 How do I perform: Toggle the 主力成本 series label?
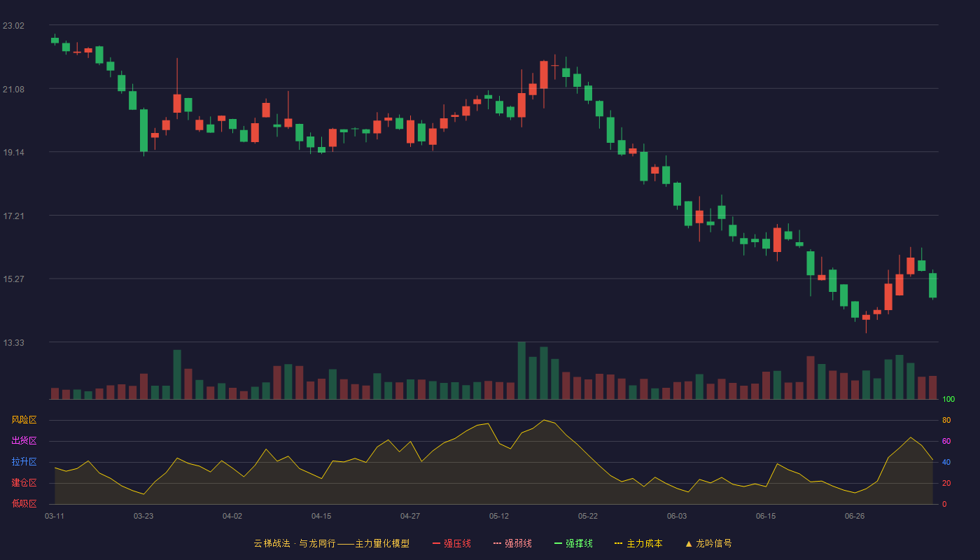644,543
